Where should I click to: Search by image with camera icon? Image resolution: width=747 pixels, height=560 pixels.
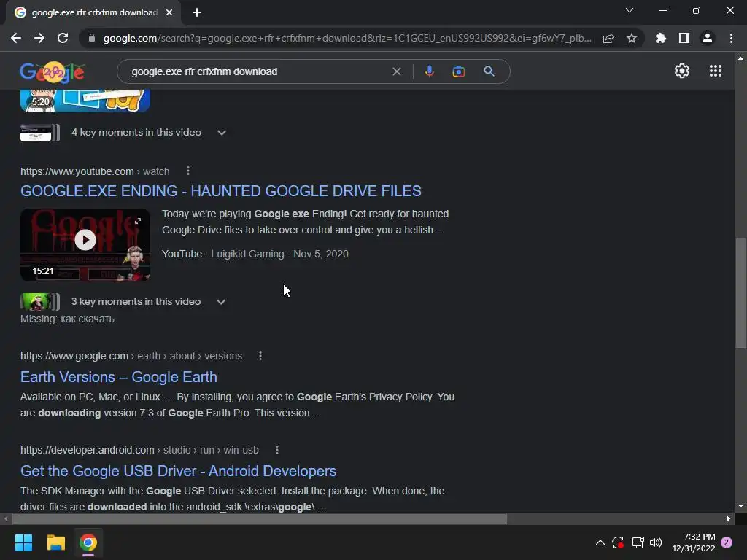tap(458, 71)
